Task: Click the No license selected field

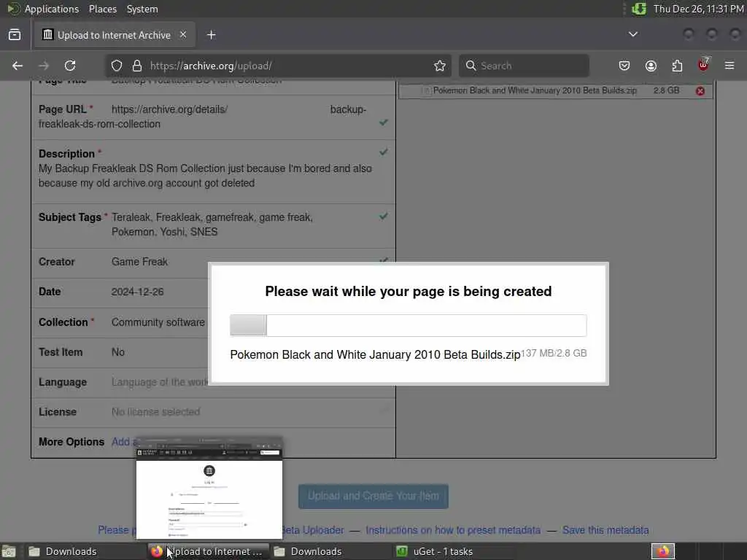Action: [x=156, y=412]
